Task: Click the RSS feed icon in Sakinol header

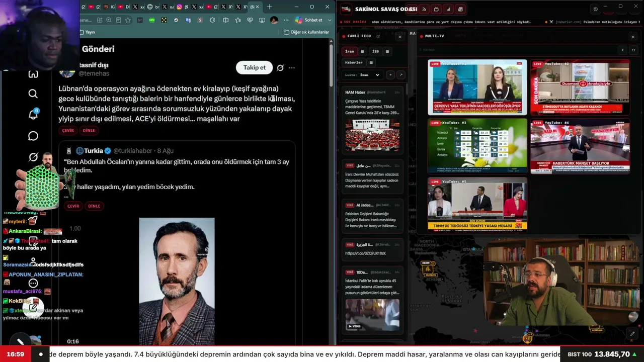Action: coord(424,9)
